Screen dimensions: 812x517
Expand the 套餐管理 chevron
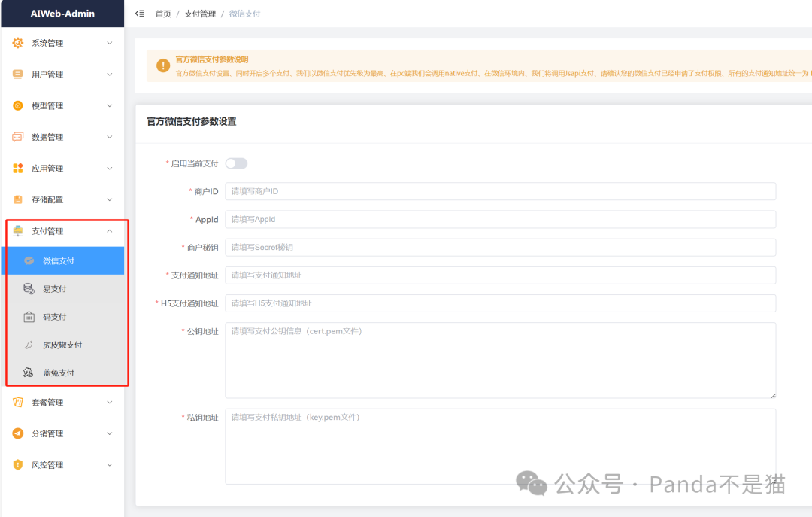coord(109,402)
